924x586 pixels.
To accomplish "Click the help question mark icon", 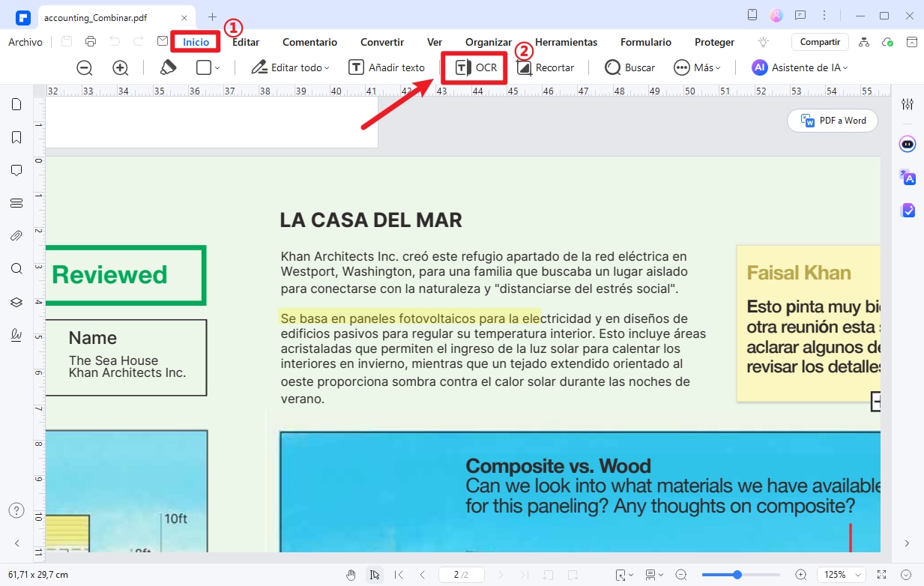I will [x=16, y=510].
